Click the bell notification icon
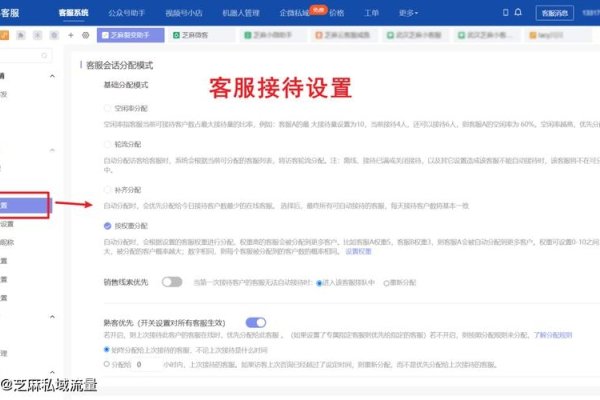Image resolution: width=600 pixels, height=400 pixels. point(518,12)
